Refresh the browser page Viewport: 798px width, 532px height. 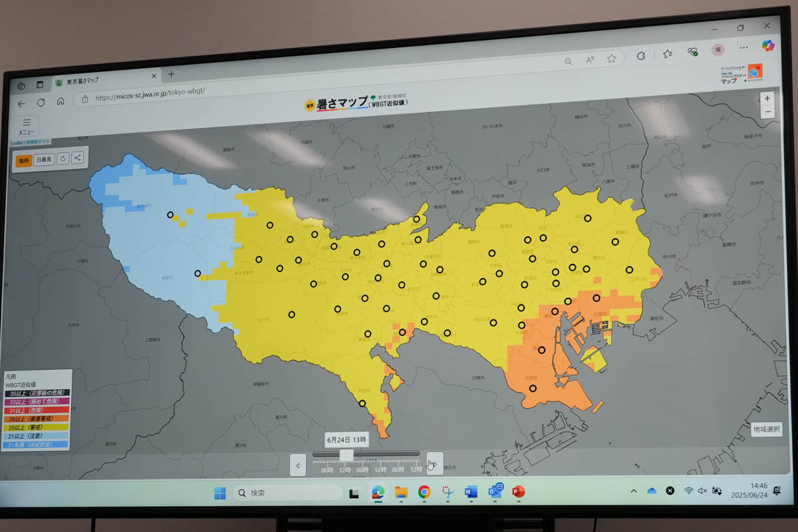pos(41,102)
